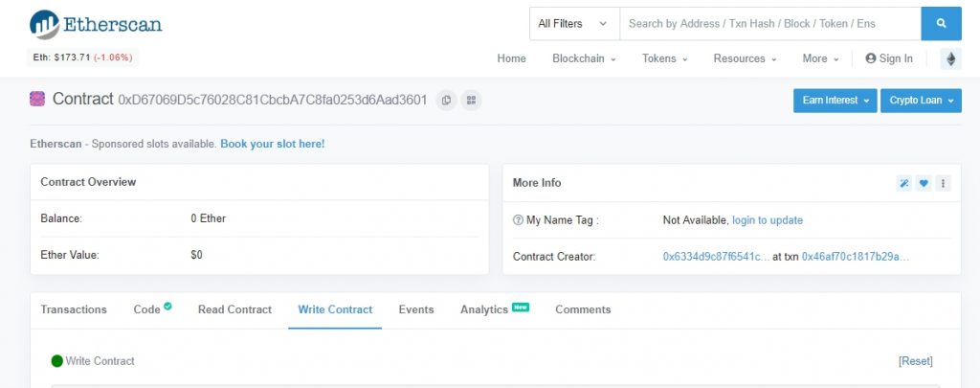This screenshot has width=980, height=388.
Task: Expand the Earn Interest dropdown
Action: (x=835, y=101)
